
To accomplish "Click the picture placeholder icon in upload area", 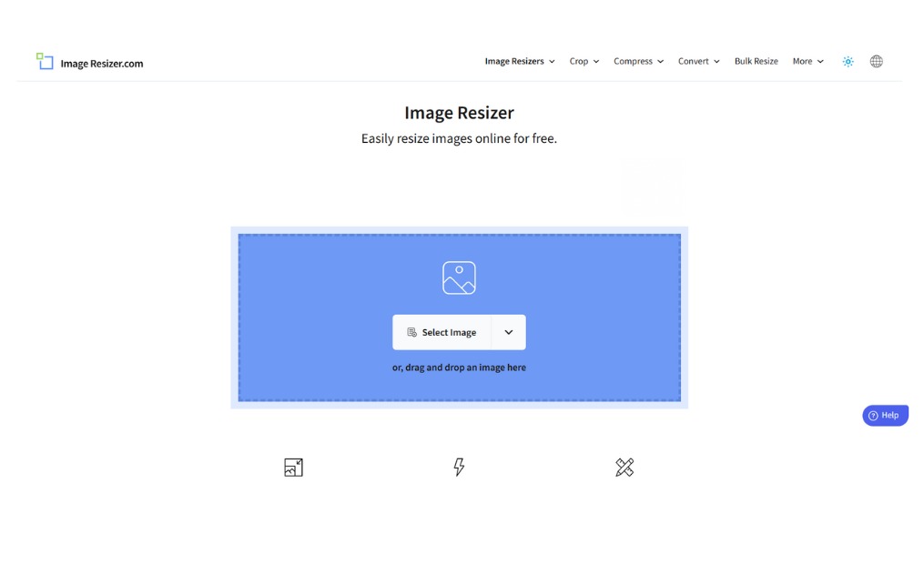I will click(x=459, y=278).
